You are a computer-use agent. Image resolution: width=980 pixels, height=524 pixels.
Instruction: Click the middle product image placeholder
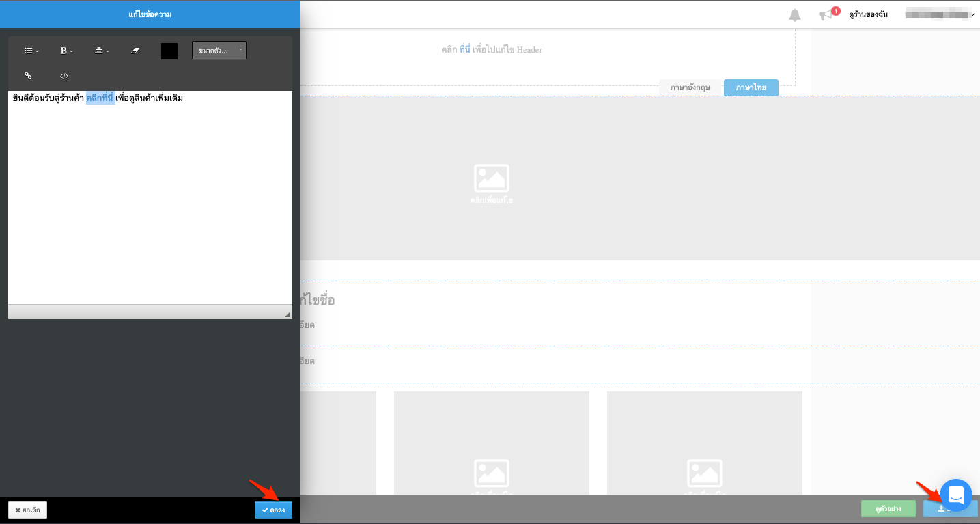coord(492,443)
